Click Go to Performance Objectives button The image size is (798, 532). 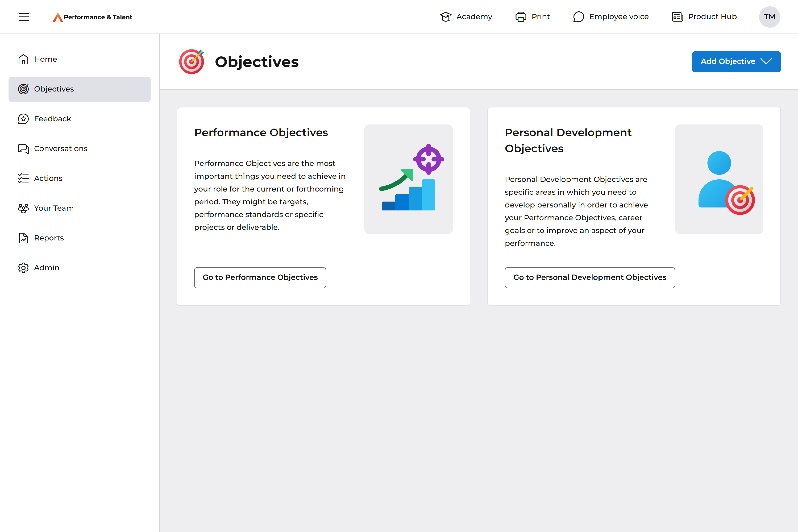260,278
